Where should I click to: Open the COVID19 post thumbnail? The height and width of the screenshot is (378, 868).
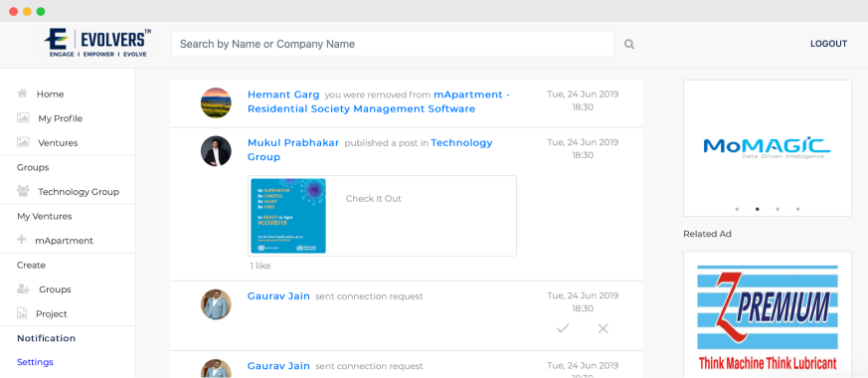click(x=288, y=216)
